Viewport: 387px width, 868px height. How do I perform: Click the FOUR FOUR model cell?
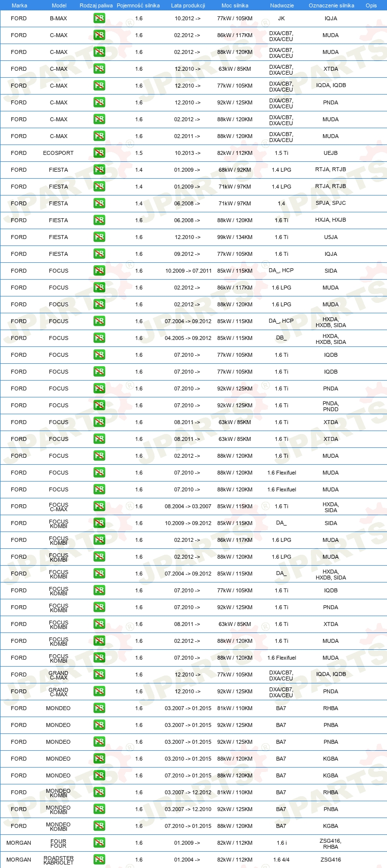58,843
